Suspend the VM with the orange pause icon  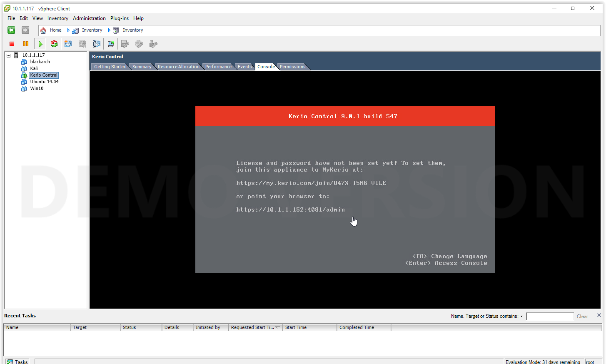click(26, 44)
